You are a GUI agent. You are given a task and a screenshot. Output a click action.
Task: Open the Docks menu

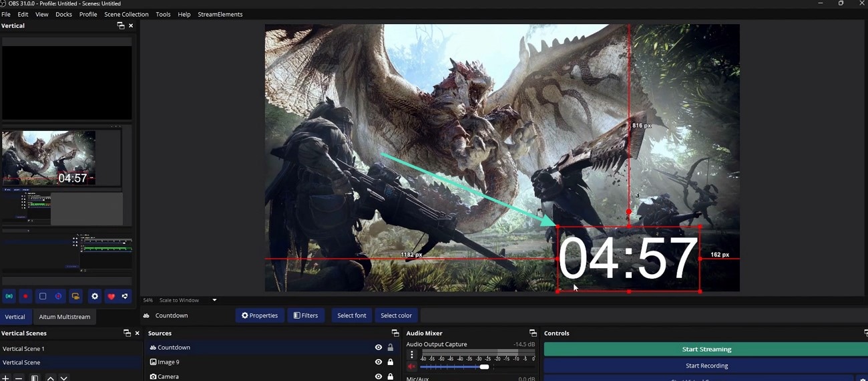[x=64, y=14]
